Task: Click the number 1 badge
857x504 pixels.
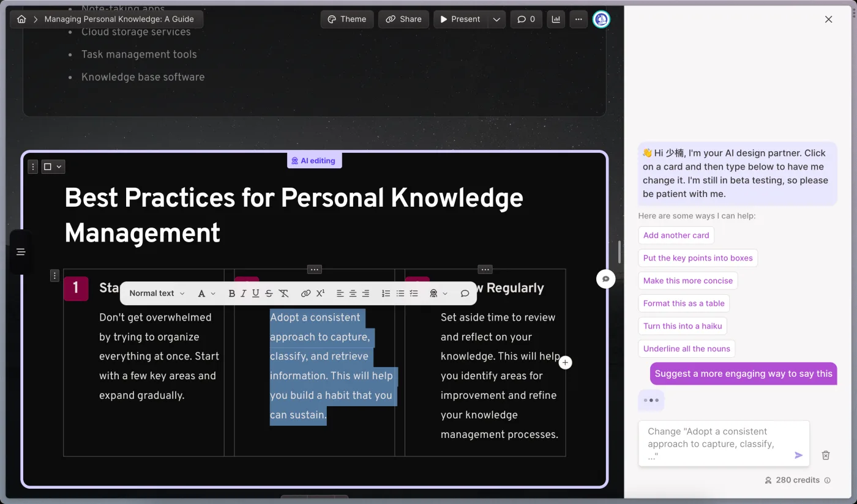Action: click(76, 288)
